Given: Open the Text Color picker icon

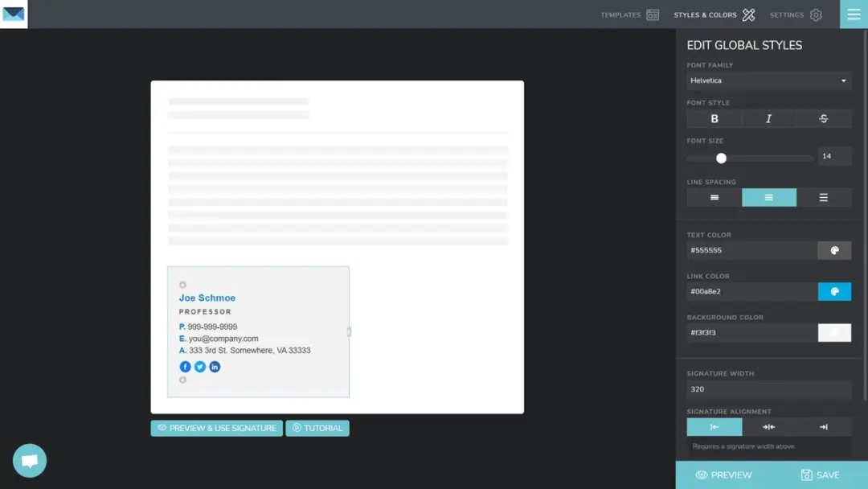Looking at the screenshot, I should point(834,250).
